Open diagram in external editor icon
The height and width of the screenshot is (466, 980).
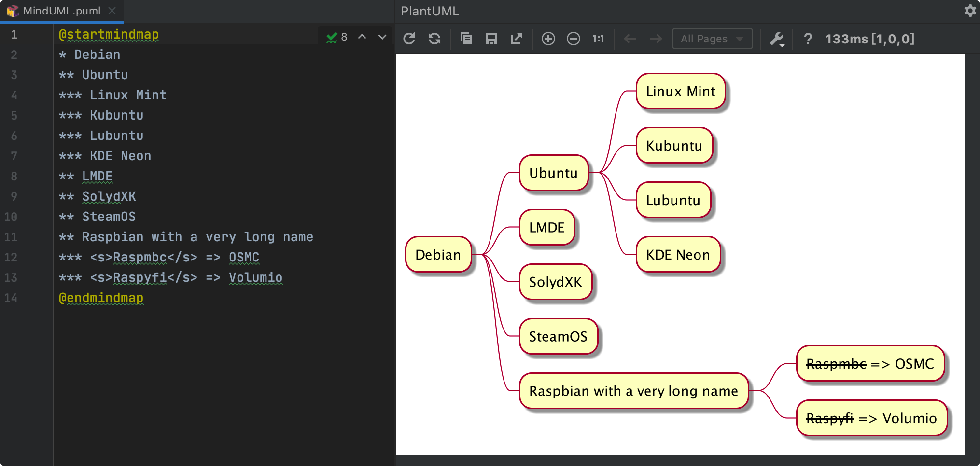click(517, 39)
